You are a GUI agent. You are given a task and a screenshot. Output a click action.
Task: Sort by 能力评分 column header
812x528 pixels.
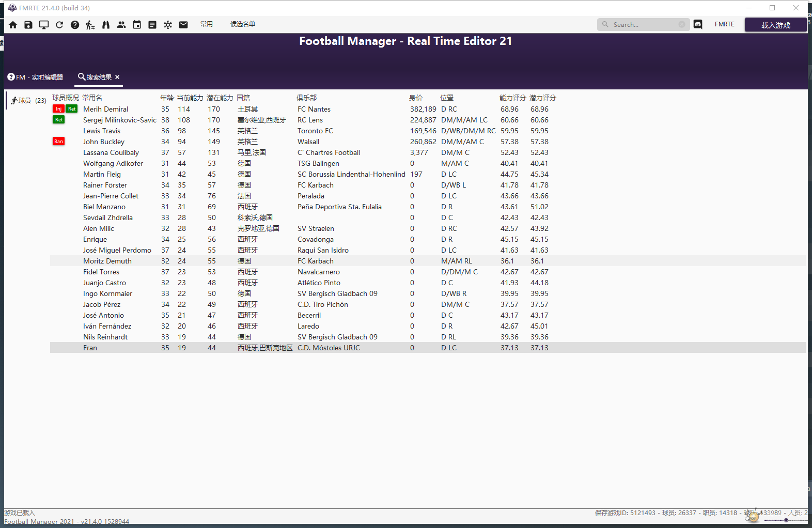tap(512, 98)
